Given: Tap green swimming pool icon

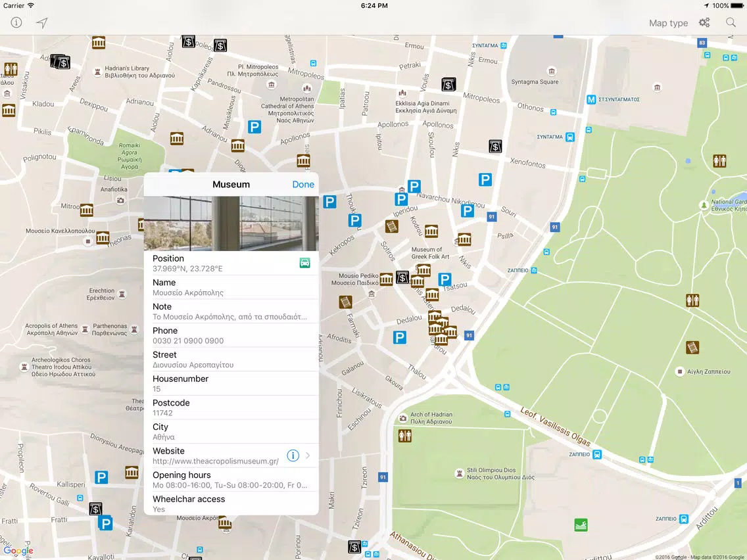Looking at the screenshot, I should [x=581, y=525].
